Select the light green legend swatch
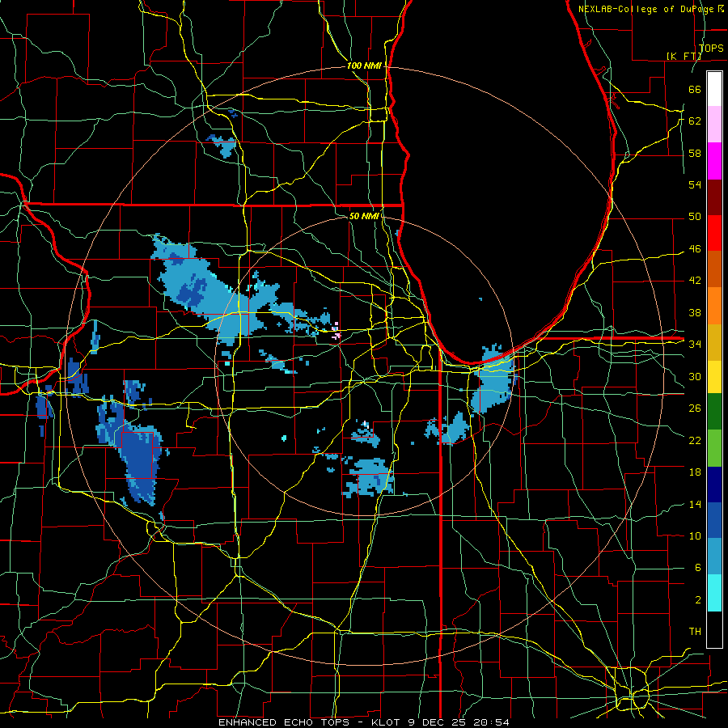Image resolution: width=728 pixels, height=728 pixels. coord(714,447)
